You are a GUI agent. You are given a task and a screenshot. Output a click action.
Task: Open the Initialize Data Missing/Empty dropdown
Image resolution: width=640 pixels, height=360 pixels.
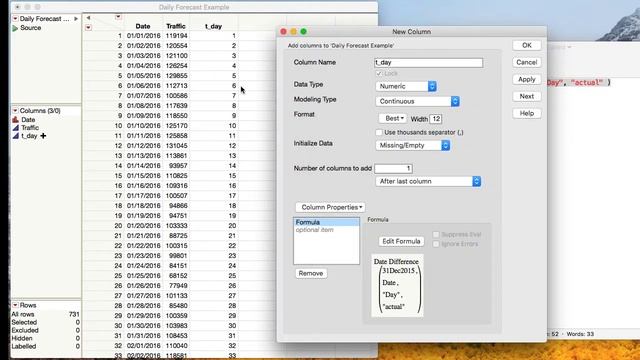click(413, 145)
